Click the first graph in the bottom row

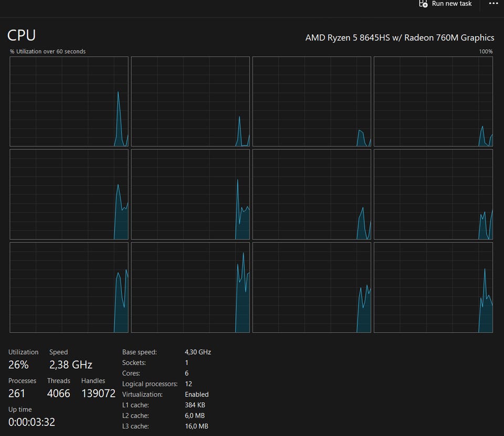(x=69, y=287)
